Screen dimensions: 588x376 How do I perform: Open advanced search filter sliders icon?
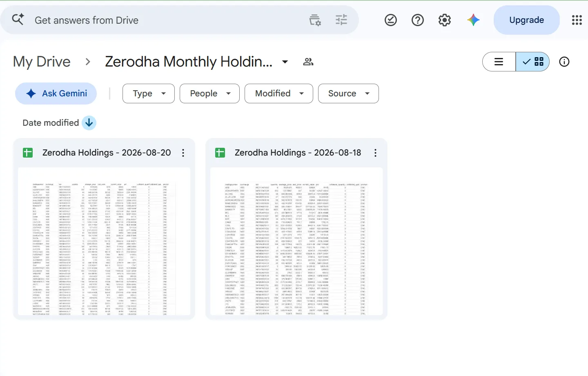click(x=341, y=20)
